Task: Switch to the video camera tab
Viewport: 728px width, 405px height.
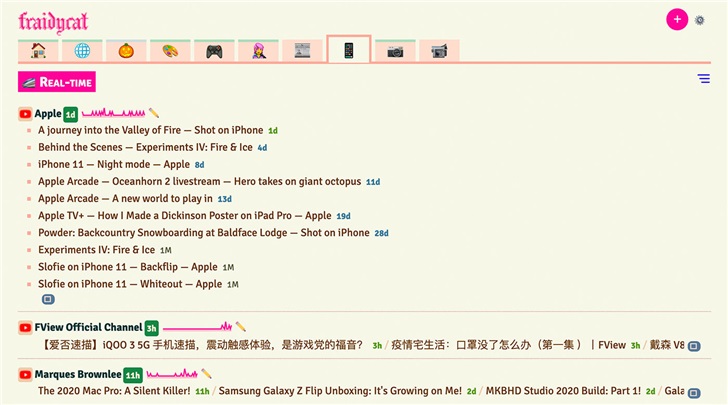Action: pyautogui.click(x=439, y=51)
